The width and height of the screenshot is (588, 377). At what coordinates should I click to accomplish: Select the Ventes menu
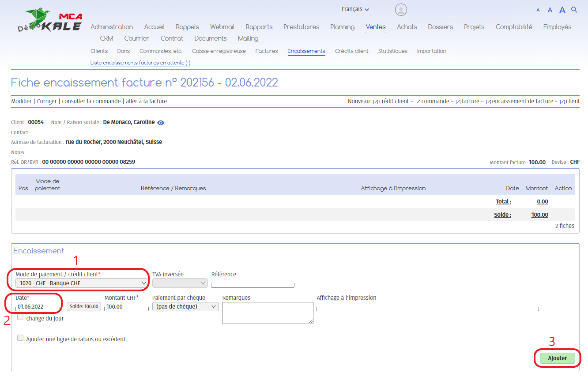click(376, 27)
